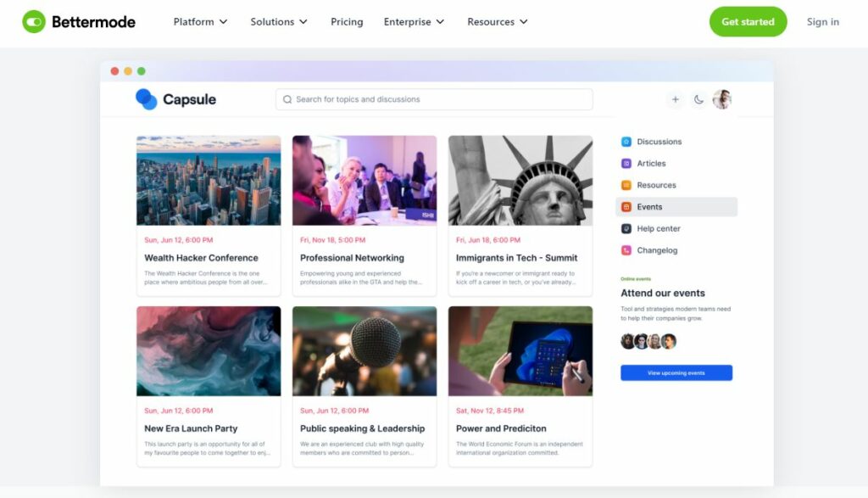Click the Events sidebar icon

[x=626, y=207]
